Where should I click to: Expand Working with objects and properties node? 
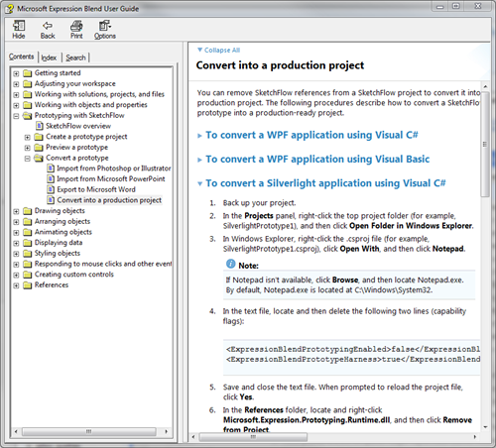click(x=16, y=105)
